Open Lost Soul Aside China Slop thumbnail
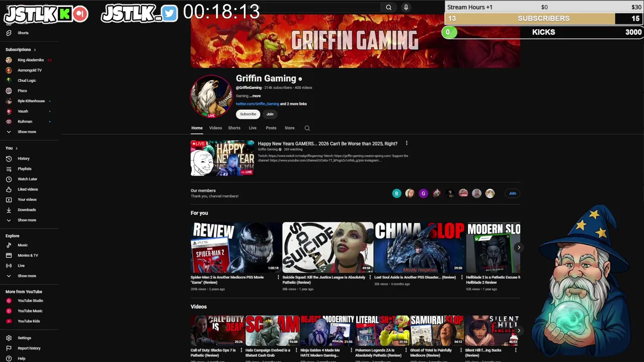 click(420, 247)
